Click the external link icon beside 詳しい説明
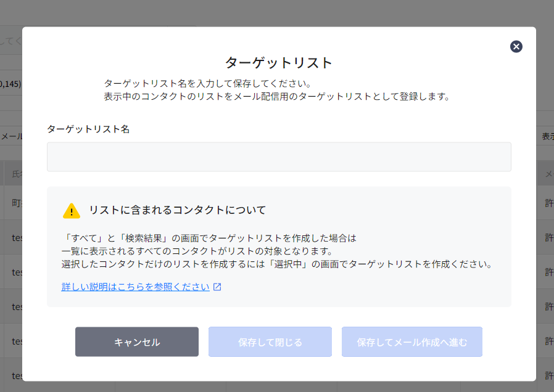Viewport: 554px width, 392px height. click(x=217, y=287)
